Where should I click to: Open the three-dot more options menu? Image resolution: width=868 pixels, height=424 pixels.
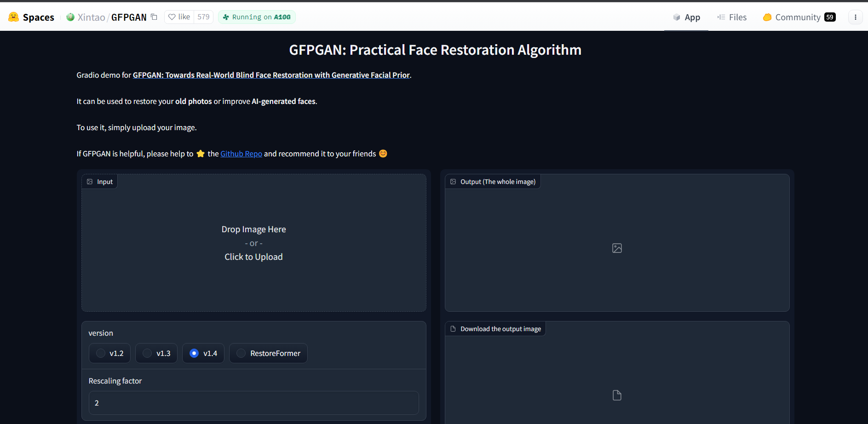(856, 17)
